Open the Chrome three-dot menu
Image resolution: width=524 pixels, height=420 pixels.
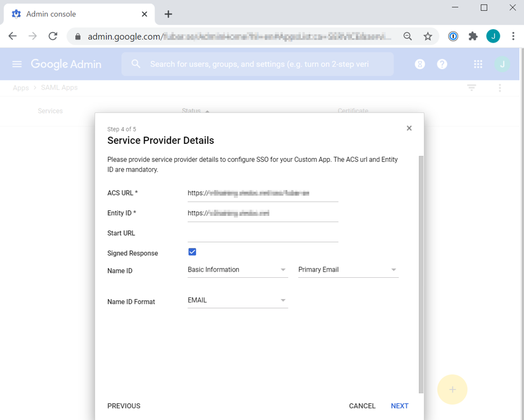(x=513, y=36)
